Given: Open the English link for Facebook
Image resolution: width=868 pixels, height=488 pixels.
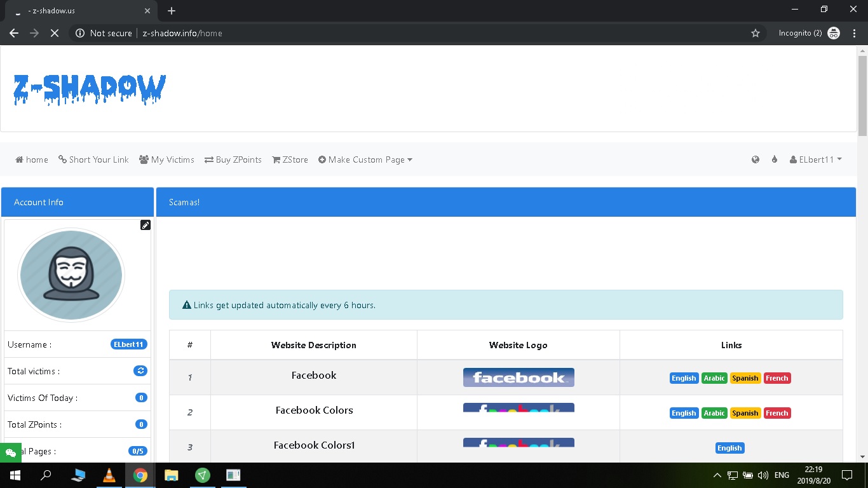Looking at the screenshot, I should coord(683,377).
